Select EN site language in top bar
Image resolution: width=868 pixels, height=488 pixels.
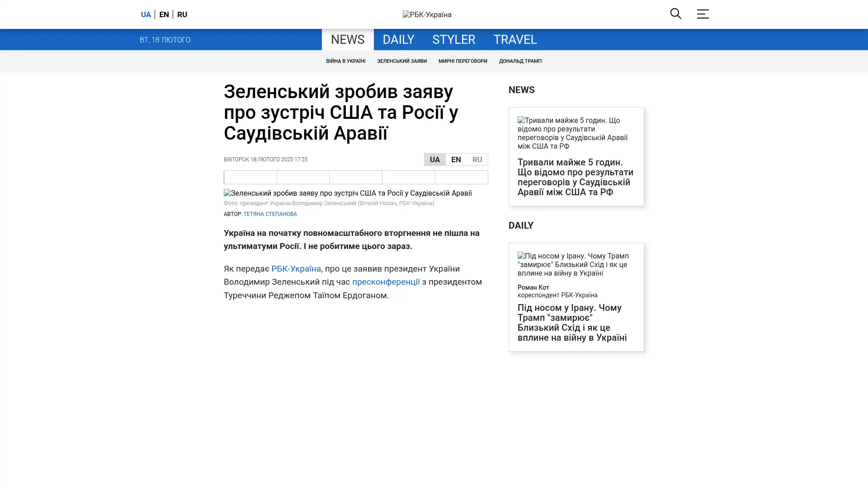click(164, 14)
